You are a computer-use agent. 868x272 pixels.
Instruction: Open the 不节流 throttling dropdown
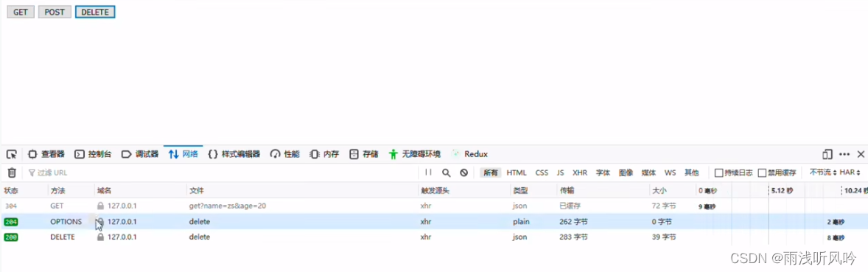pos(823,172)
